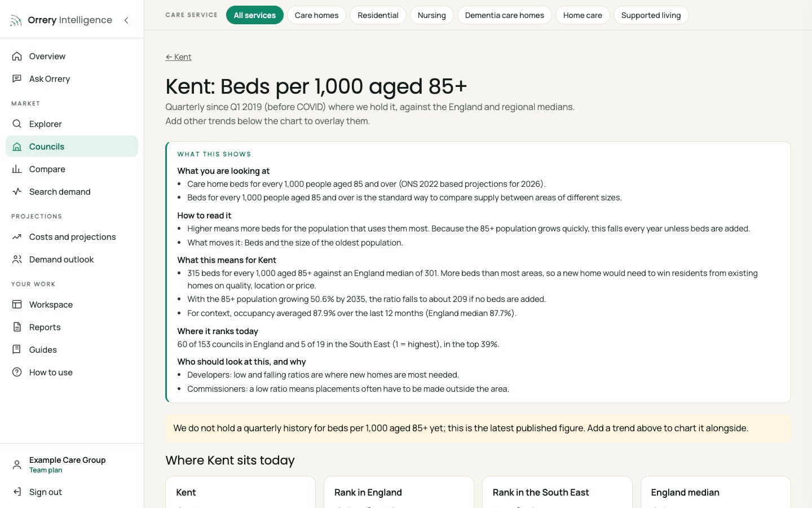
Task: Click Costs and projections trend icon
Action: 17,237
